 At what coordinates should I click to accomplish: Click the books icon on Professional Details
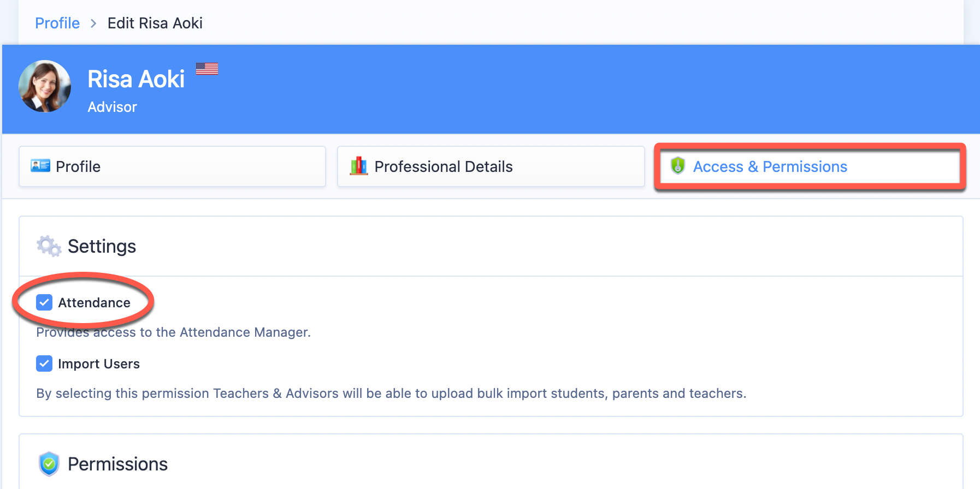359,166
